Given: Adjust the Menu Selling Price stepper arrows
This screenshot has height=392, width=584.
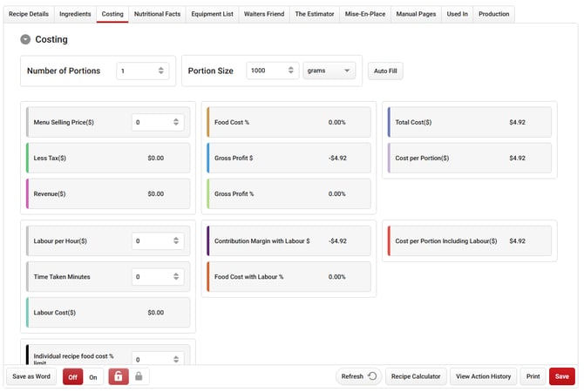Looking at the screenshot, I should 177,123.
